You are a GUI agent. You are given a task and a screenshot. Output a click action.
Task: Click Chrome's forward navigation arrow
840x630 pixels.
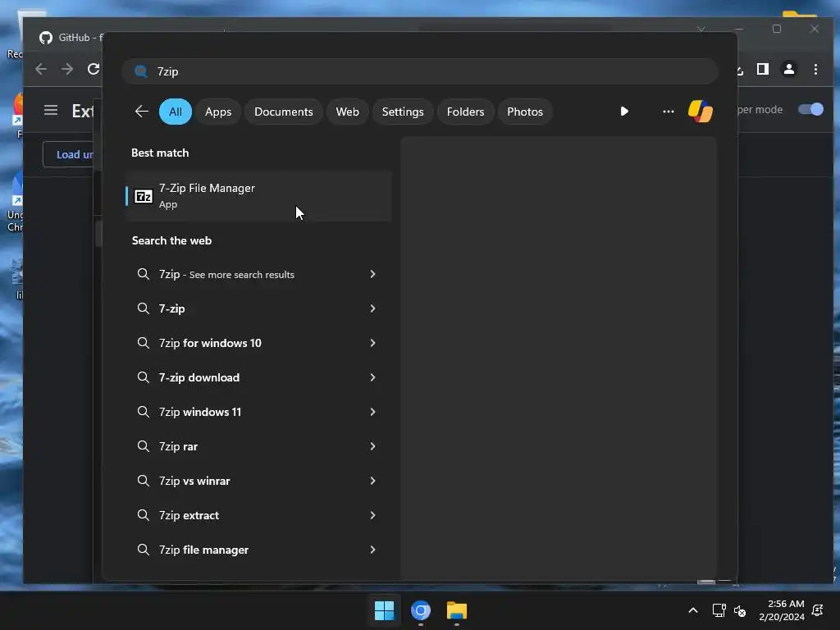(x=67, y=69)
